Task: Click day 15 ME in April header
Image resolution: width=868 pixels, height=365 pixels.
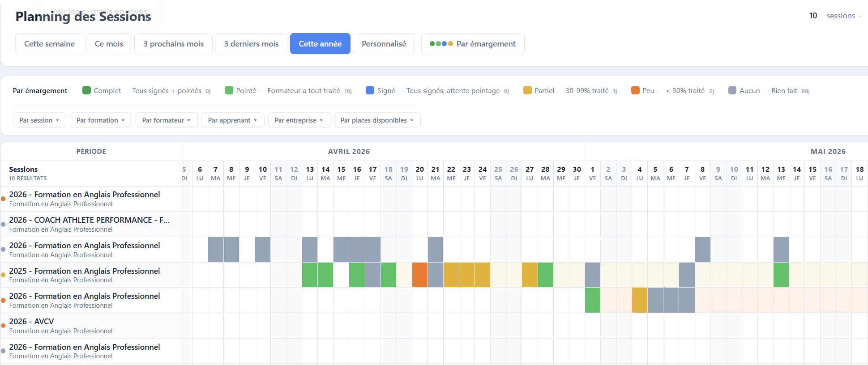Action: pos(341,174)
